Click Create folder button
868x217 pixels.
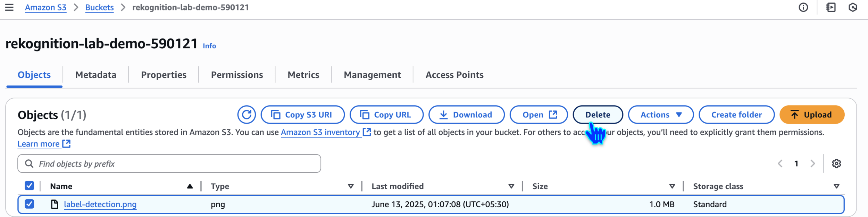(736, 115)
